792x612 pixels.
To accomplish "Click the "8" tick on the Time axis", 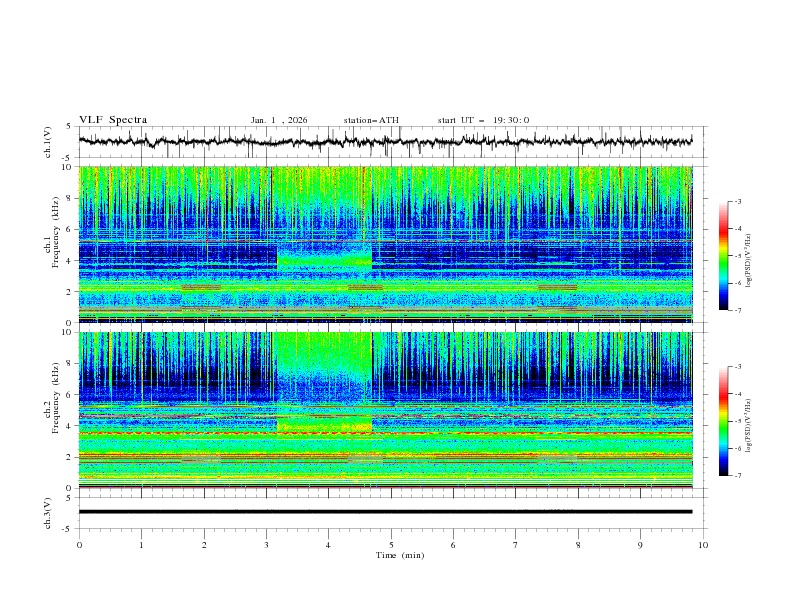I will coord(578,545).
